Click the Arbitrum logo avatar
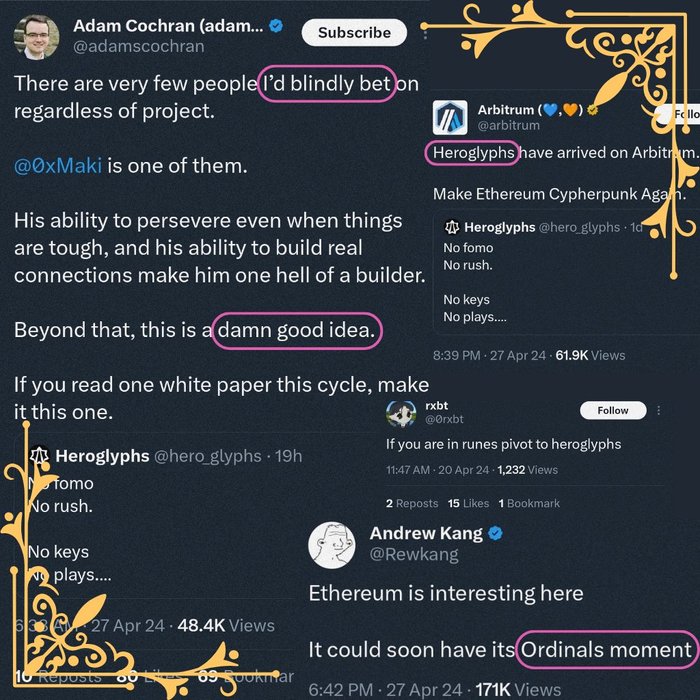This screenshot has width=700, height=700. (450, 118)
